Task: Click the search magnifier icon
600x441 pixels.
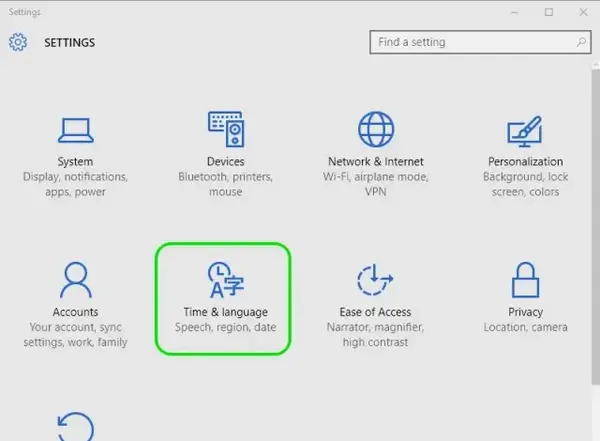Action: point(581,42)
